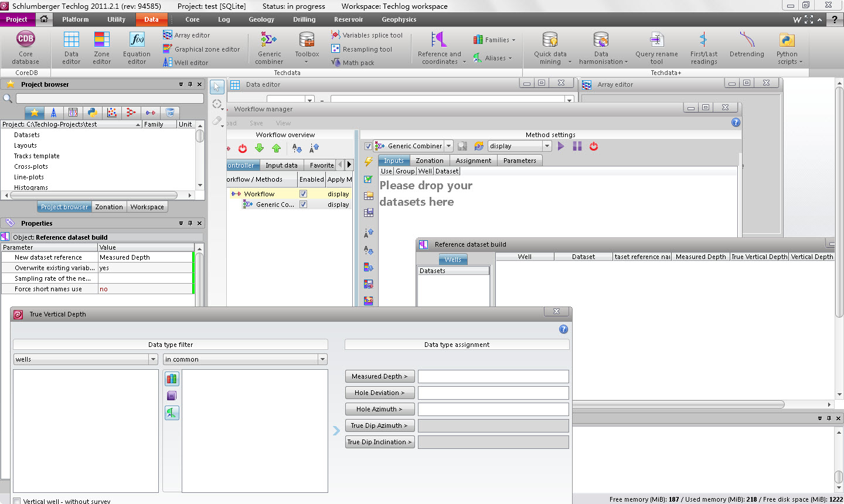Switch to the Workspace tab below Project browser
The image size is (844, 504).
[x=147, y=207]
